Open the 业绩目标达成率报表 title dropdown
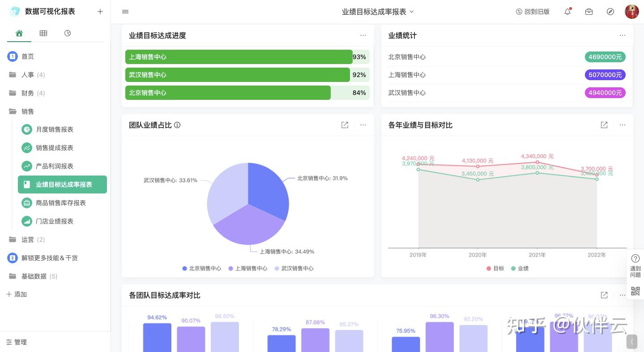 [378, 12]
